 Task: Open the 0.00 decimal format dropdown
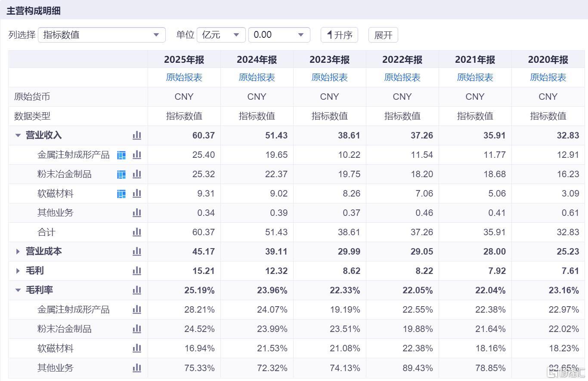(279, 35)
